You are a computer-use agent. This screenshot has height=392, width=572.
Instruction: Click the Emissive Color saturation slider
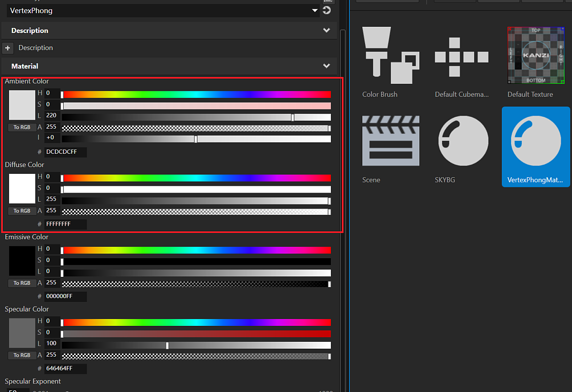(x=196, y=262)
